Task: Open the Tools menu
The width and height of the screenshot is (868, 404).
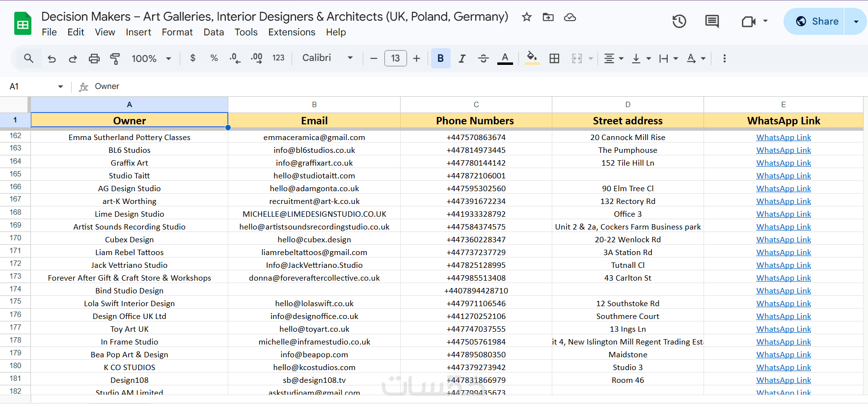Action: click(246, 32)
